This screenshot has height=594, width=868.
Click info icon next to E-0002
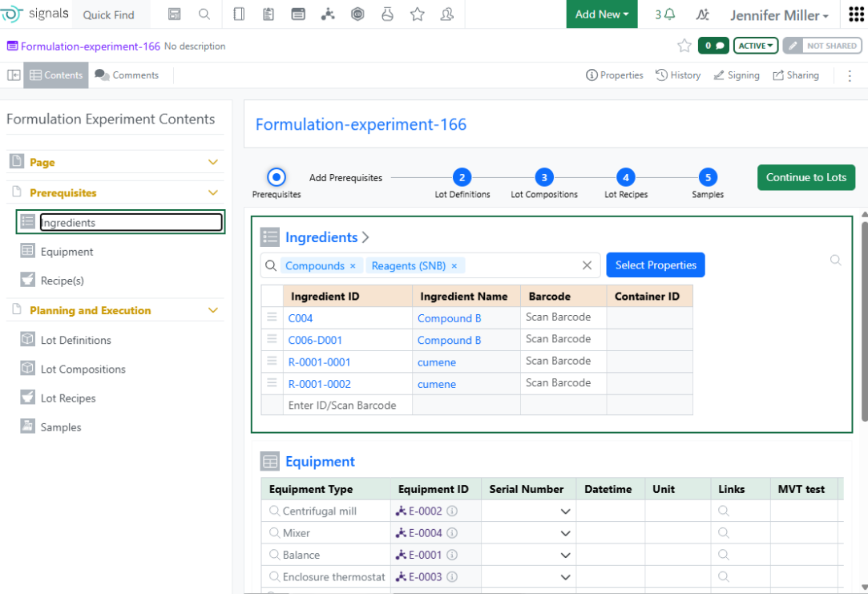[x=452, y=511]
